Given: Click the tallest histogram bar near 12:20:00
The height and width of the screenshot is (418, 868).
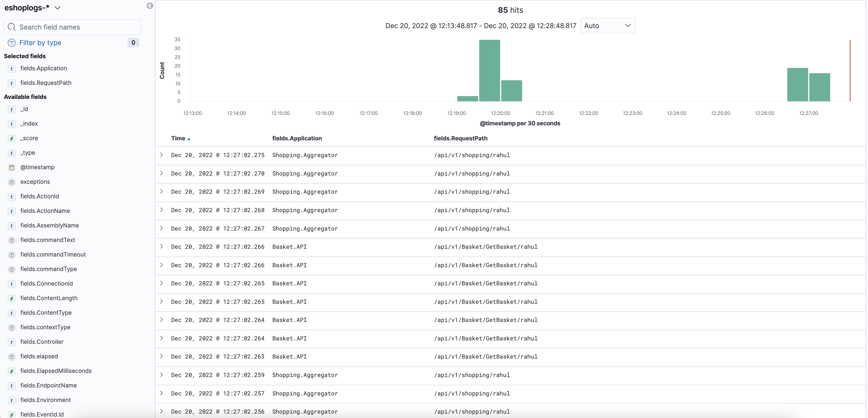Looking at the screenshot, I should 489,70.
